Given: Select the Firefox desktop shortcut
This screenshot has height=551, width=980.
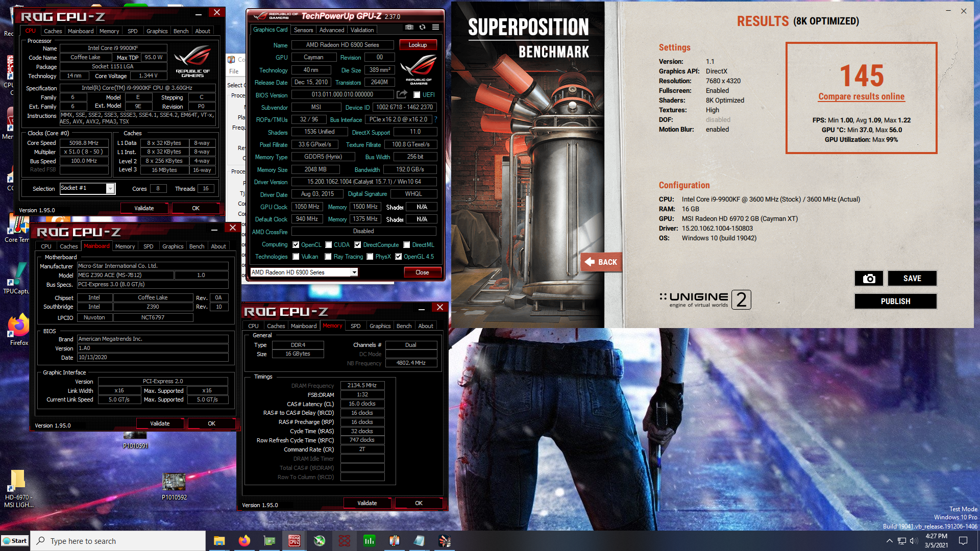Looking at the screenshot, I should point(19,330).
